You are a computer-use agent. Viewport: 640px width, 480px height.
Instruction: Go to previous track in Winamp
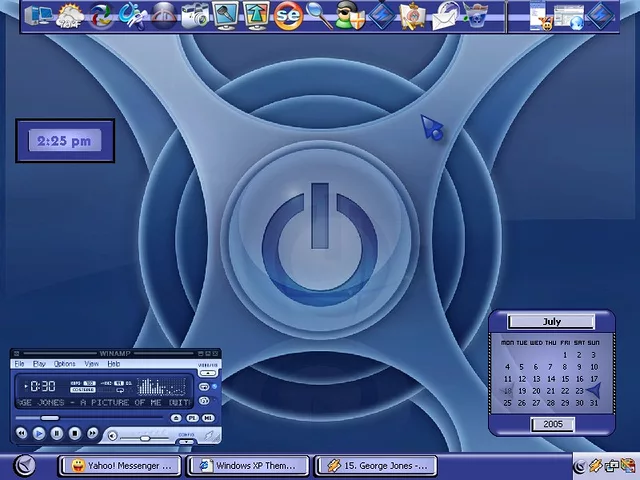(21, 434)
